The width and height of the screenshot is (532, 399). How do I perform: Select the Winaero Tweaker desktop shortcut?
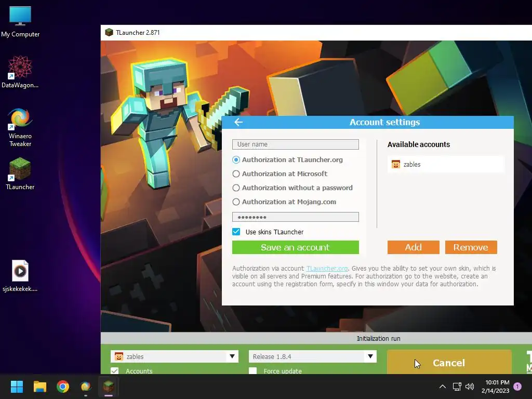click(x=20, y=127)
